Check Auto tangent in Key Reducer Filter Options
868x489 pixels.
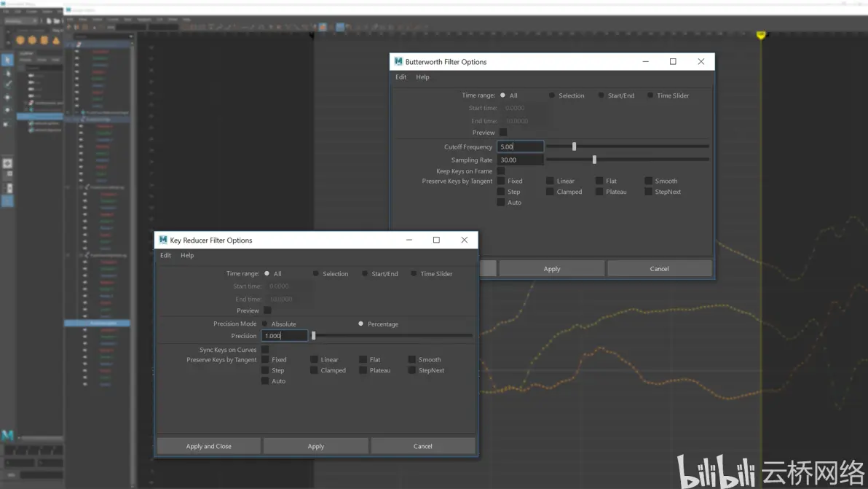pyautogui.click(x=265, y=381)
